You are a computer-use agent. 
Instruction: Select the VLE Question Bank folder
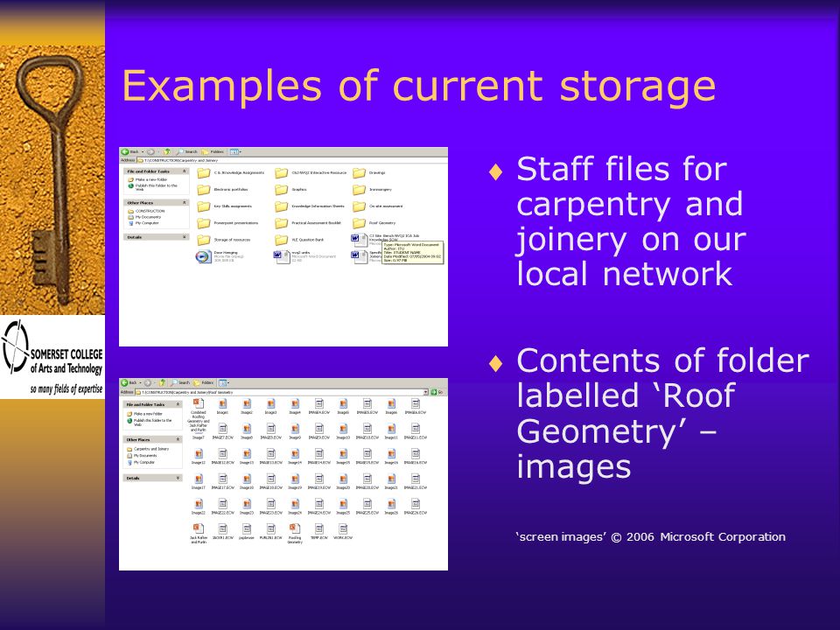coord(299,240)
